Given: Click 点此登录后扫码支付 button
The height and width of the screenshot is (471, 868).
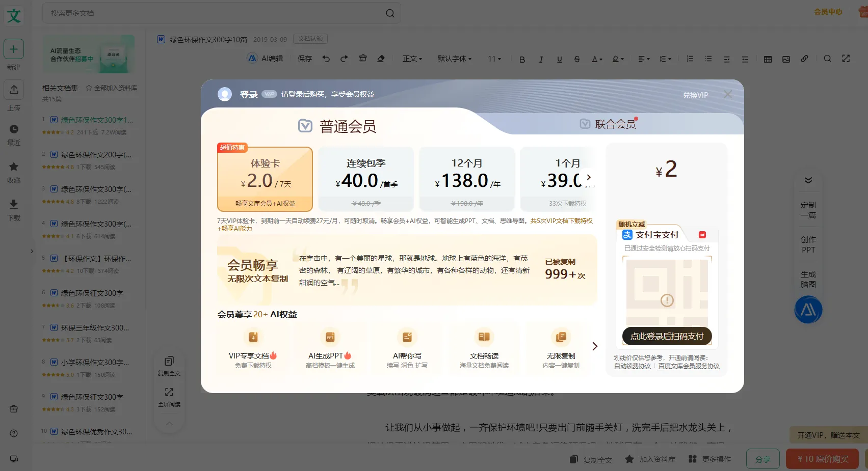Looking at the screenshot, I should coord(667,336).
